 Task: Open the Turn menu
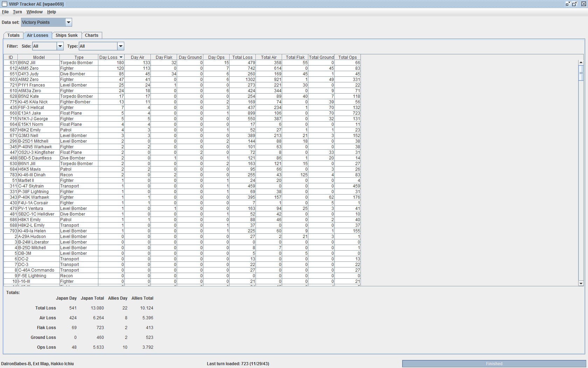pyautogui.click(x=17, y=12)
